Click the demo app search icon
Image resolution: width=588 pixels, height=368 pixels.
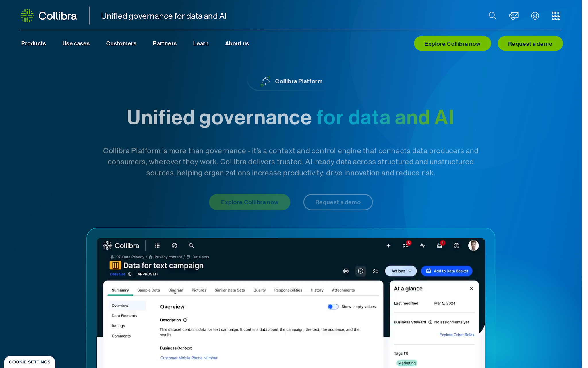tap(191, 246)
